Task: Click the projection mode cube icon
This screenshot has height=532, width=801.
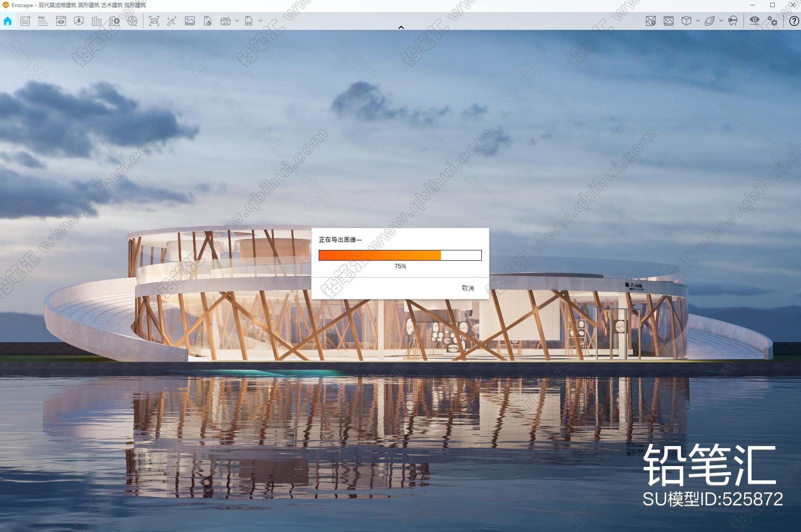Action: click(686, 21)
